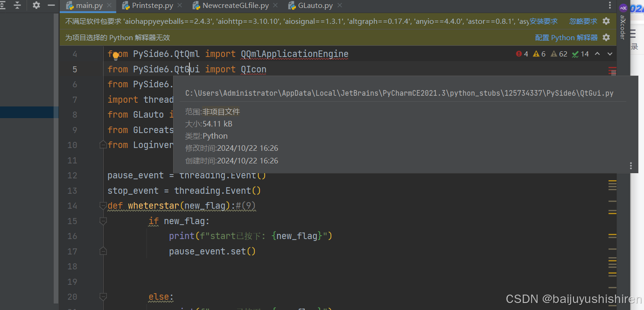The image size is (644, 310).
Task: Collapse the else block fold marker
Action: click(x=103, y=296)
